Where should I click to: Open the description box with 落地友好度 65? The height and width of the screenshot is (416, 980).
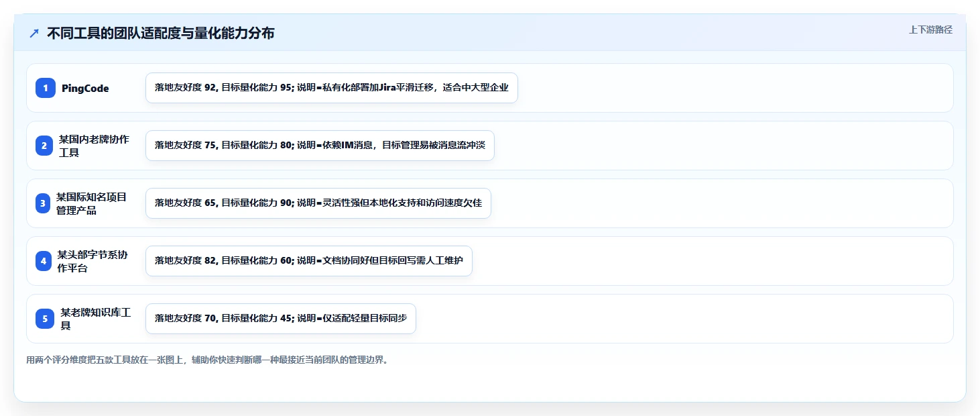pyautogui.click(x=318, y=203)
